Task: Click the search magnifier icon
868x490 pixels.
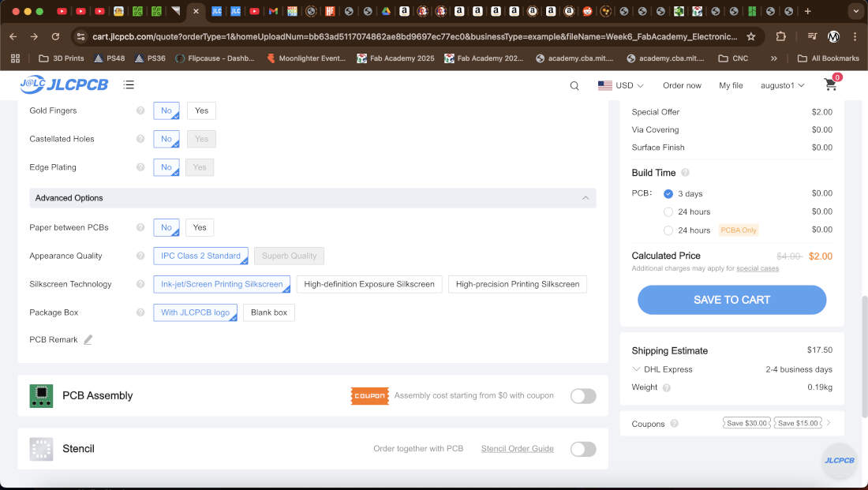Action: pyautogui.click(x=574, y=85)
